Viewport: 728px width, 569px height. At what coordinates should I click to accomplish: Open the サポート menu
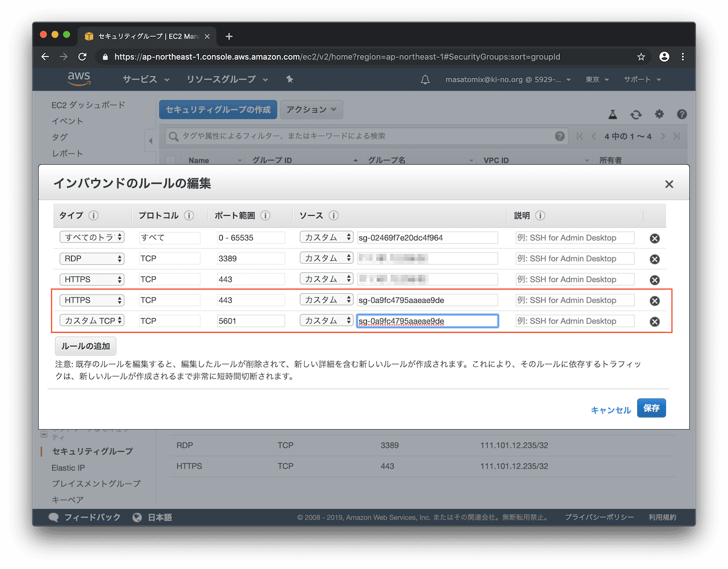[642, 80]
